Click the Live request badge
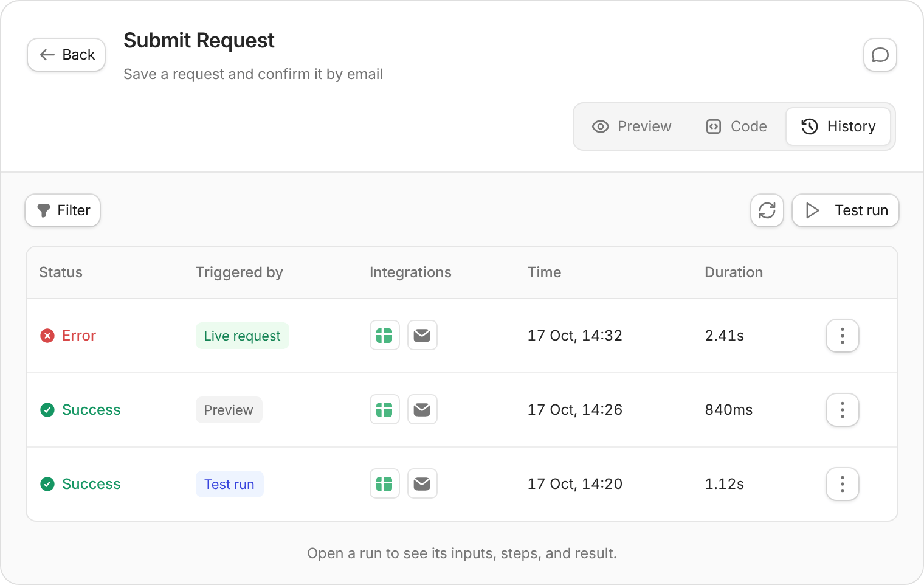 click(243, 336)
